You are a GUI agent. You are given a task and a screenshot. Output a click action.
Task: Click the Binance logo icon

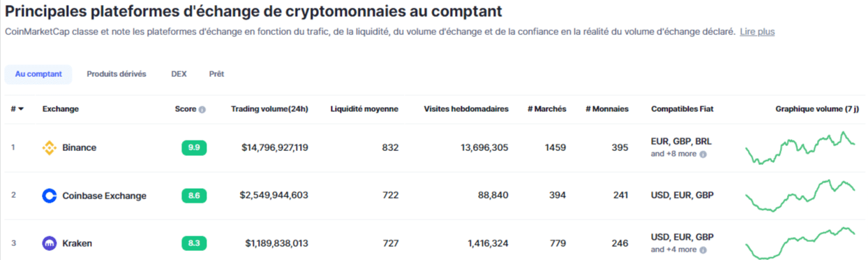pos(49,147)
